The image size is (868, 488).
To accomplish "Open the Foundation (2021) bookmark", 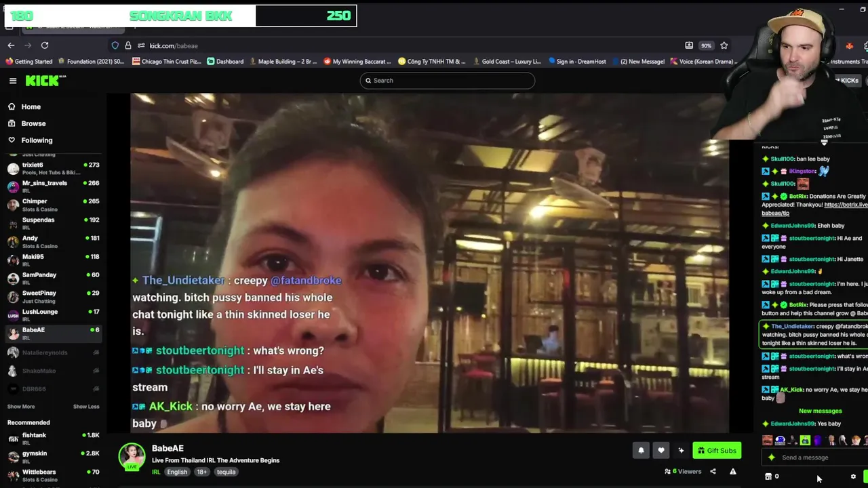I will pyautogui.click(x=91, y=62).
